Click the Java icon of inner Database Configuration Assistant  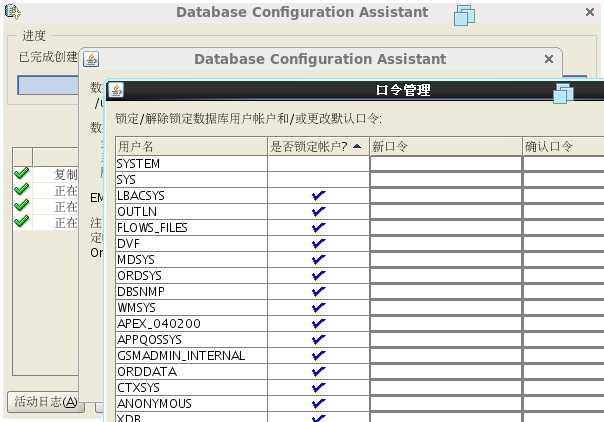point(91,59)
